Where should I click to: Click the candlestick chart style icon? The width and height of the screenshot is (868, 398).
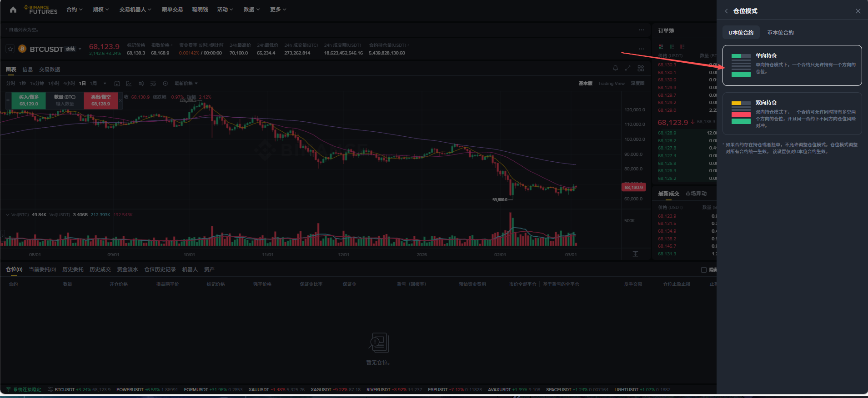pyautogui.click(x=141, y=84)
